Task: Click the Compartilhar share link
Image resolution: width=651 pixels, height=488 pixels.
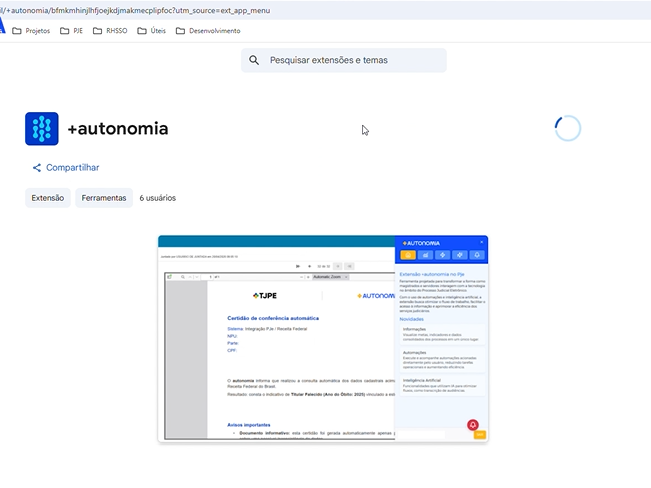Action: tap(66, 167)
